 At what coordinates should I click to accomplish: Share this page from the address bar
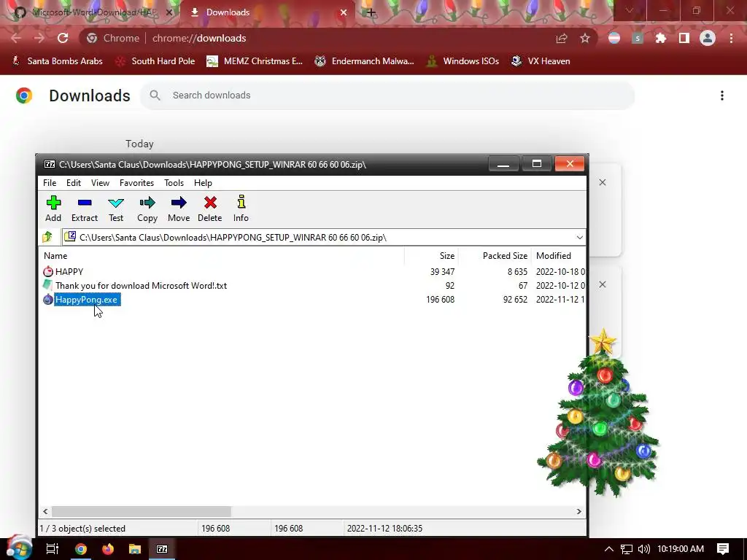(x=562, y=38)
